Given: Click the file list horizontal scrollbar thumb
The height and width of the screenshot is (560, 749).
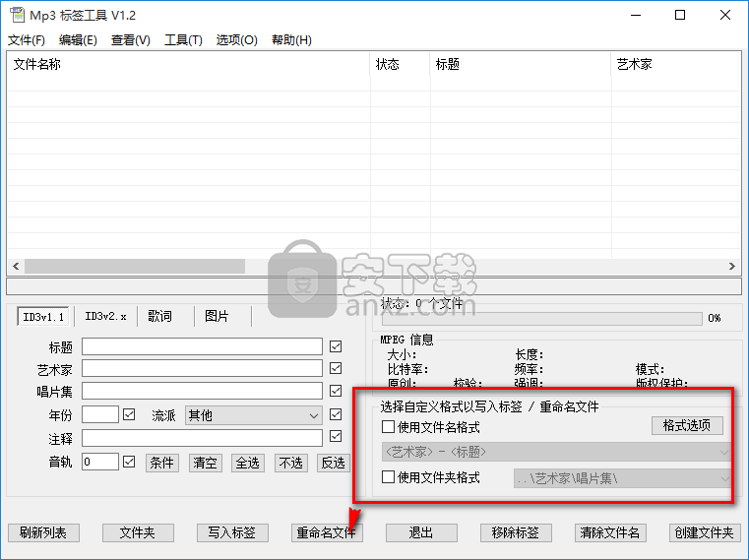Looking at the screenshot, I should click(135, 266).
